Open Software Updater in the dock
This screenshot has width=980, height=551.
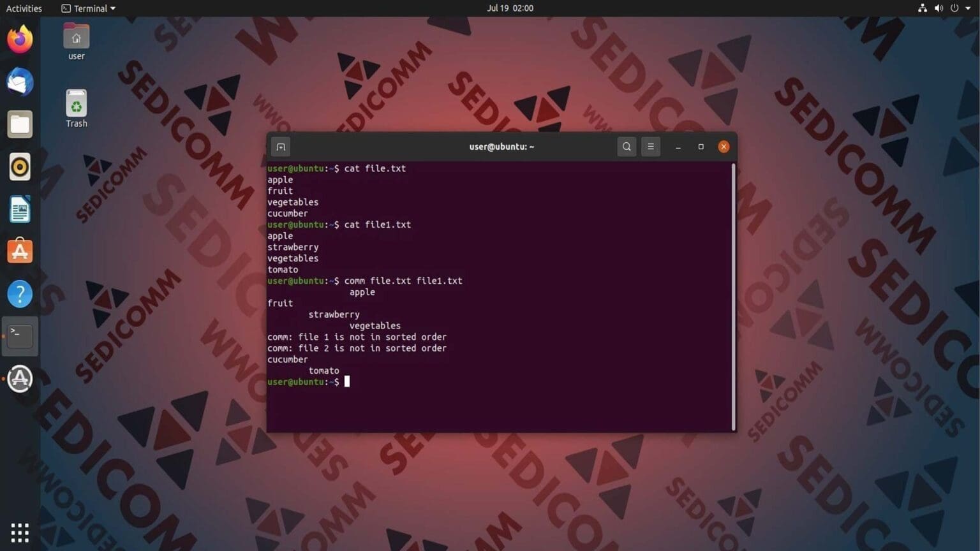(20, 379)
